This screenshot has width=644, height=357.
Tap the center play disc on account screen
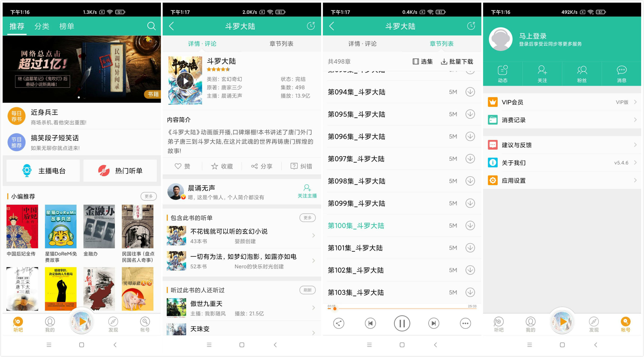(562, 322)
